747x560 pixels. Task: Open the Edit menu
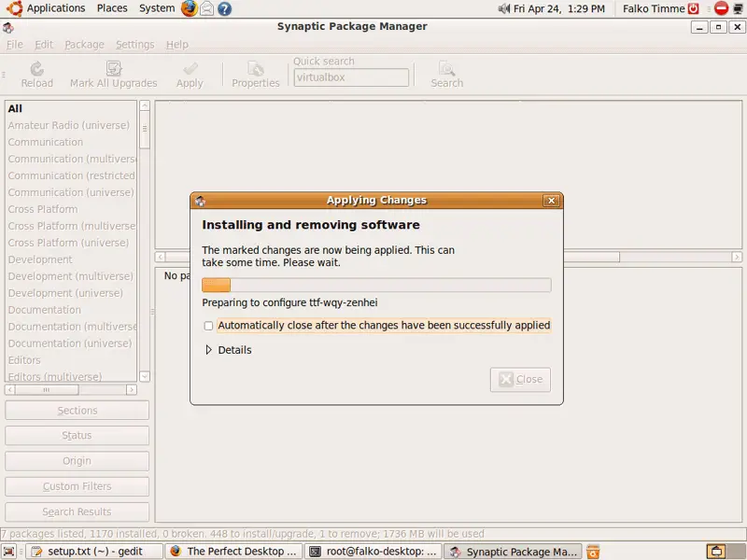(44, 45)
